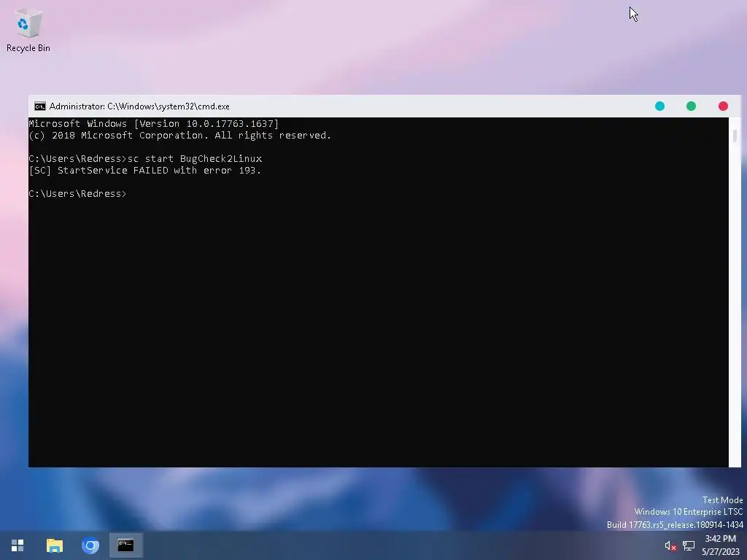Click the Administrator cmd.exe title bar text
747x560 pixels.
click(139, 106)
